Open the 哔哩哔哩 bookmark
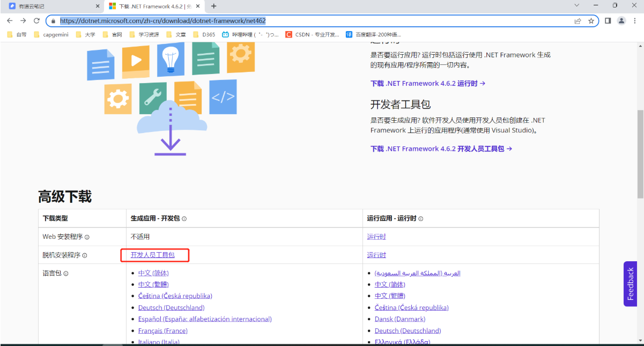This screenshot has height=346, width=644. tap(250, 34)
